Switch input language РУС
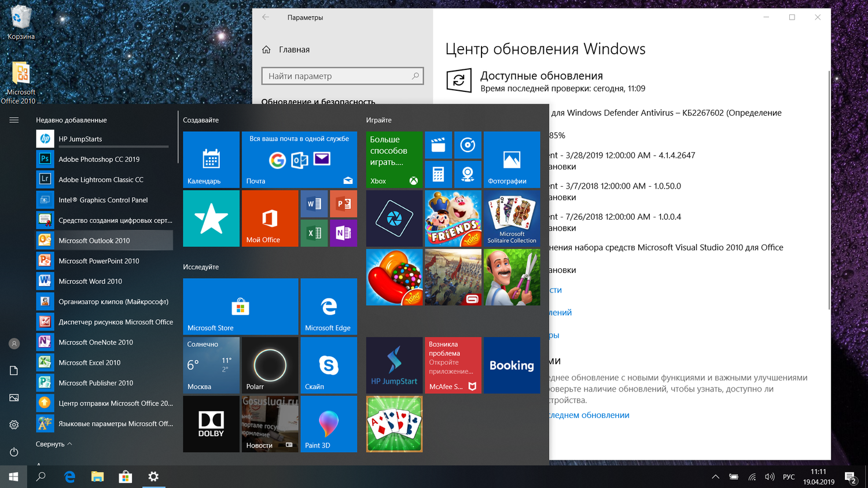Screen dimensions: 868x488 tap(789, 477)
